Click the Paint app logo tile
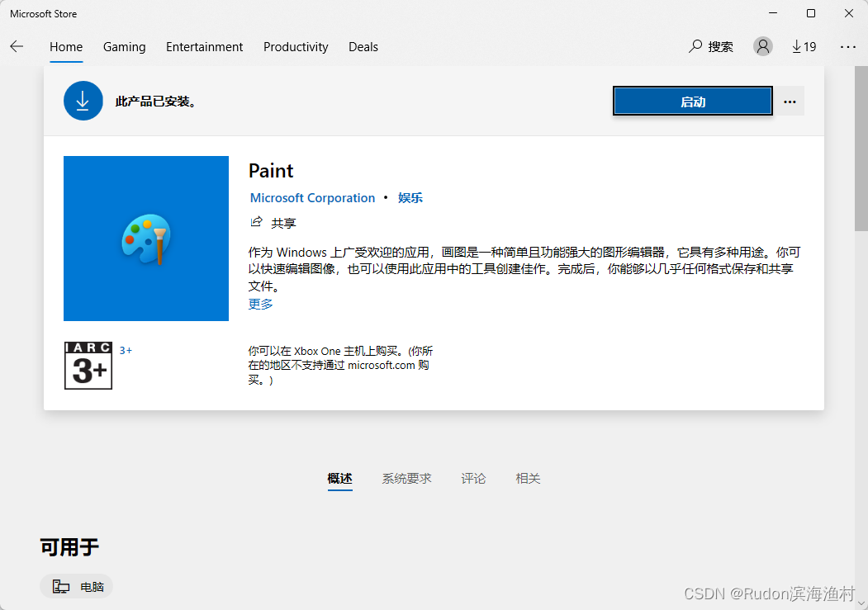 146,239
